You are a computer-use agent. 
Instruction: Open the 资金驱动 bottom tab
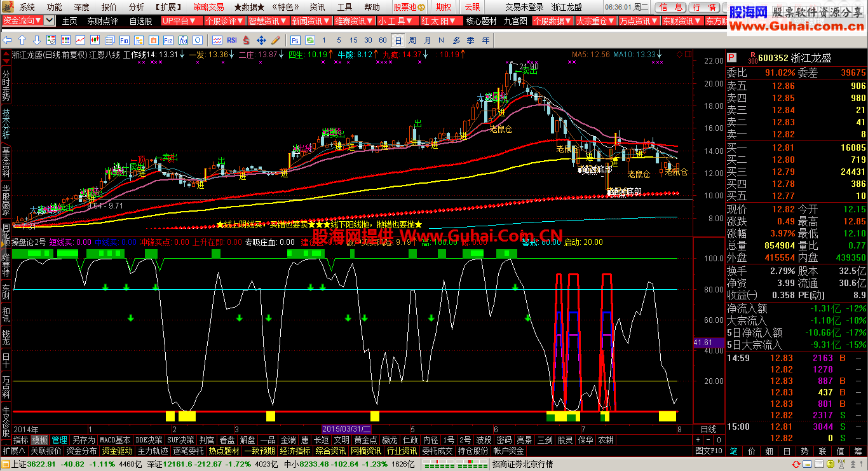pos(118,451)
